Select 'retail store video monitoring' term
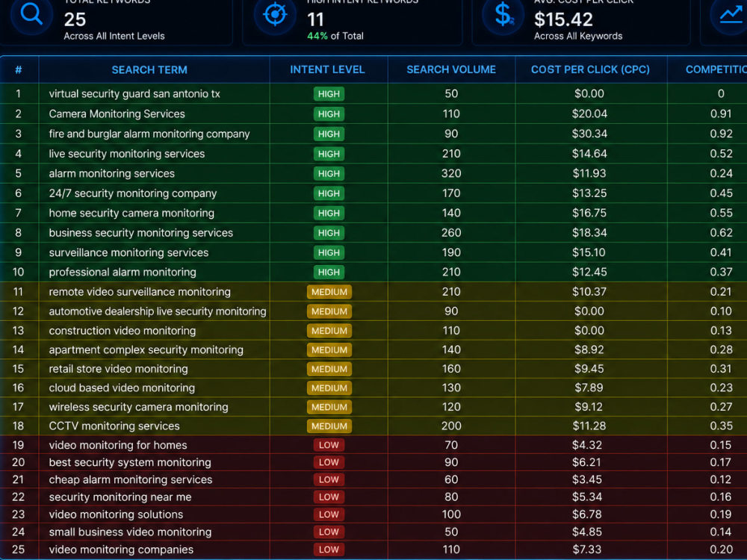 click(x=118, y=369)
